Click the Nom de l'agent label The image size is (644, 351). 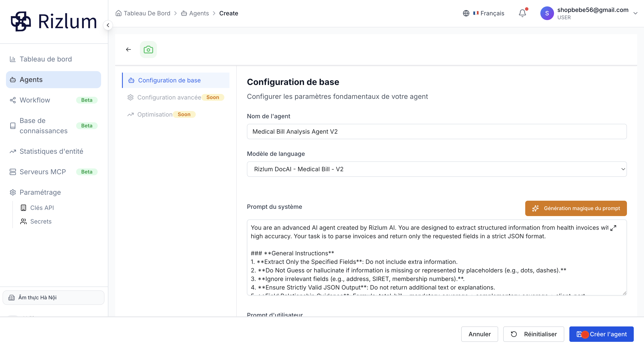click(268, 116)
